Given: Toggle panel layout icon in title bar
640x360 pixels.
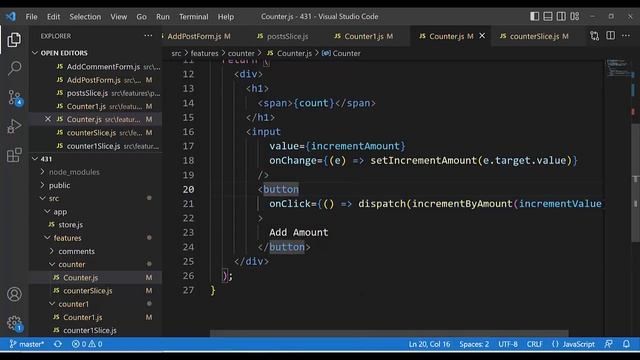Looking at the screenshot, I should [x=548, y=16].
